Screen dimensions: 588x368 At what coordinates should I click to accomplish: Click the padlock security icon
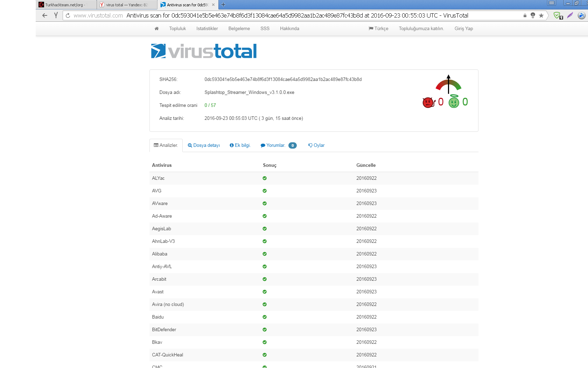525,15
